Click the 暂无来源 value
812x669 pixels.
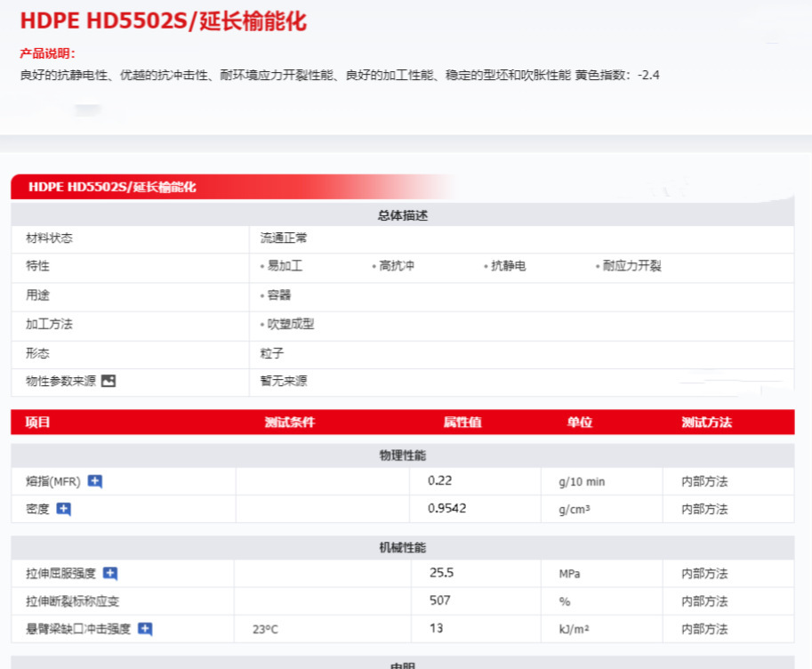284,381
